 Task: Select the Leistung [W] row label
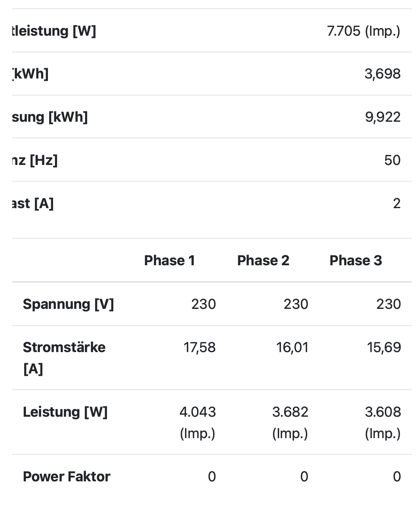pos(65,412)
